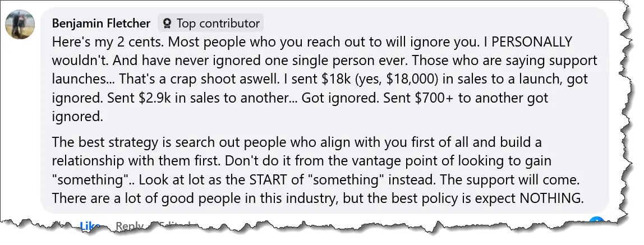
Task: Reply to Benjamin Fletcher's comment
Action: click(x=129, y=226)
